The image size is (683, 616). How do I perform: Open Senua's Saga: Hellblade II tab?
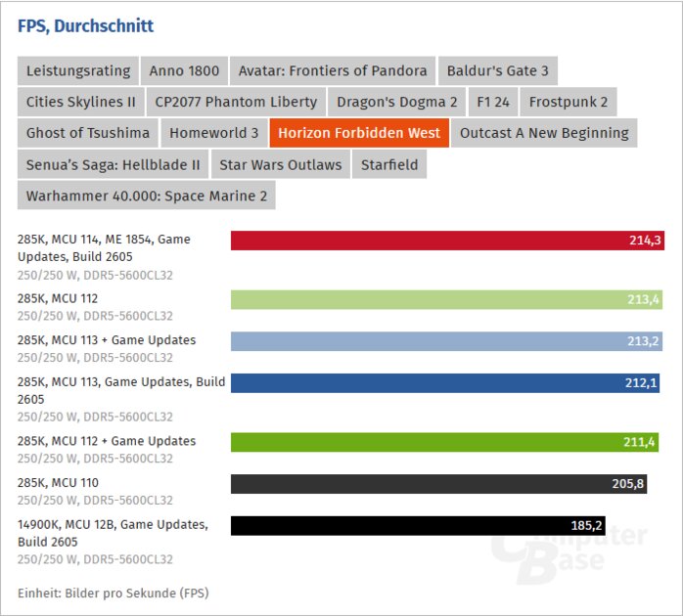coord(113,164)
